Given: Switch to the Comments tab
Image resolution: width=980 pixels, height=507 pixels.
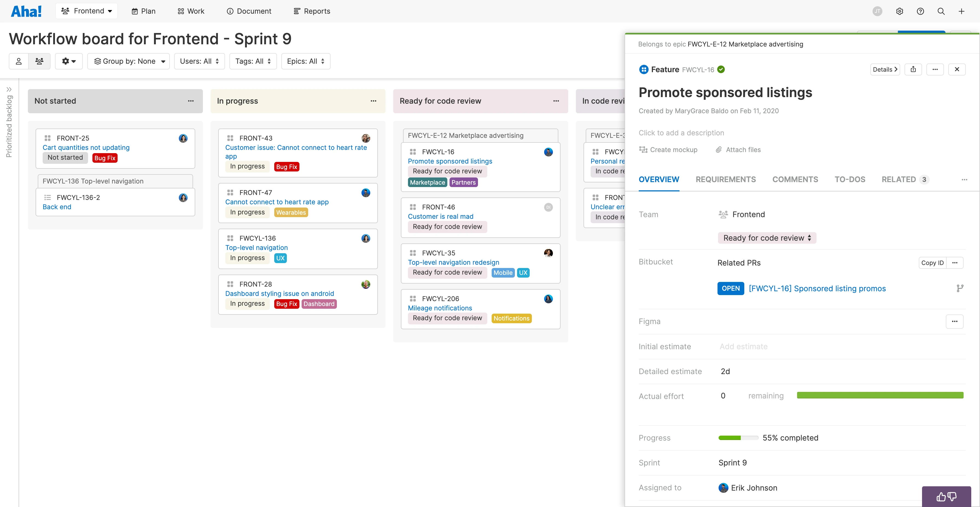Looking at the screenshot, I should (x=795, y=179).
